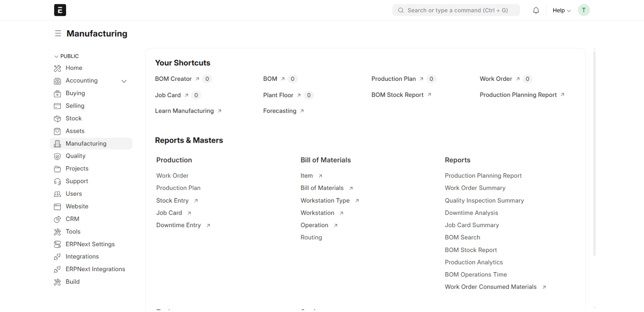Click the Home sidebar icon
The width and height of the screenshot is (644, 312).
[x=57, y=68]
